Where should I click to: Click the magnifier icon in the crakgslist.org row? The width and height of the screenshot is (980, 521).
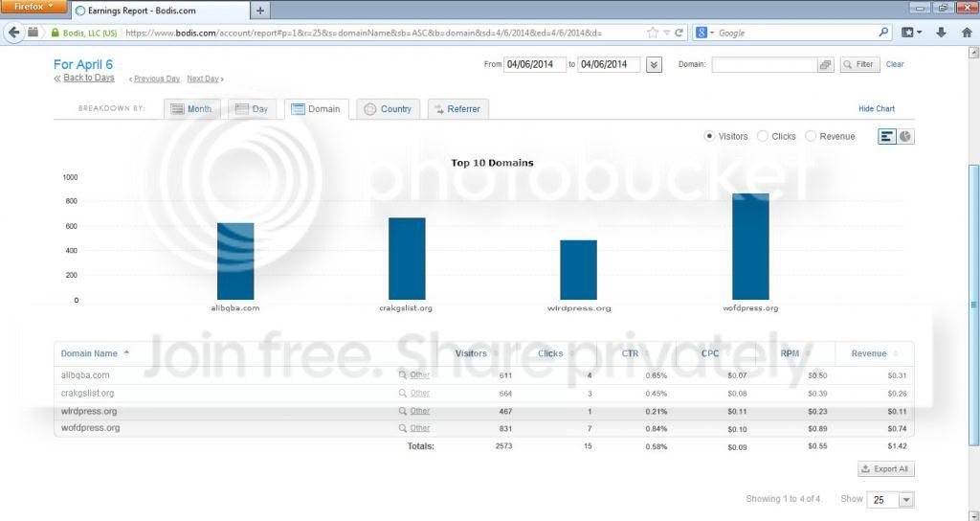[403, 394]
